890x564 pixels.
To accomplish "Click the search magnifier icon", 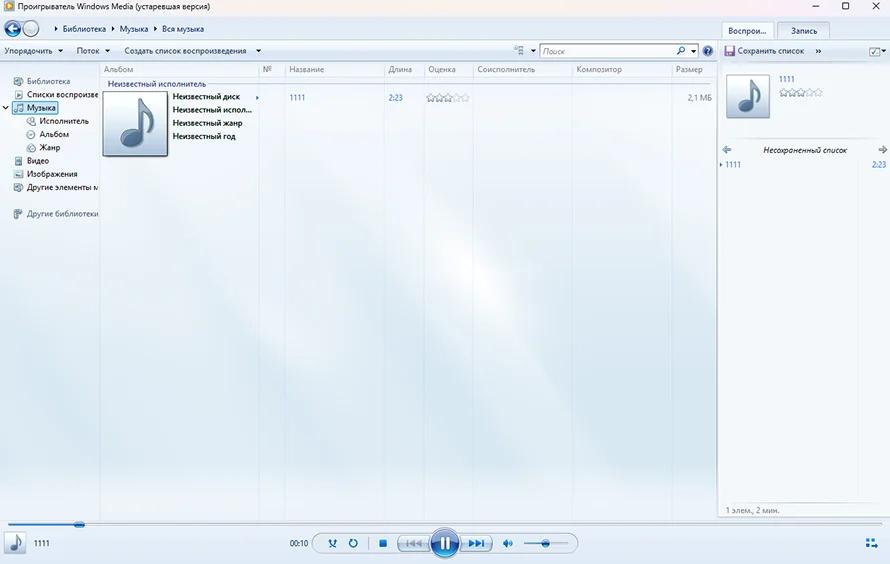I will [681, 50].
